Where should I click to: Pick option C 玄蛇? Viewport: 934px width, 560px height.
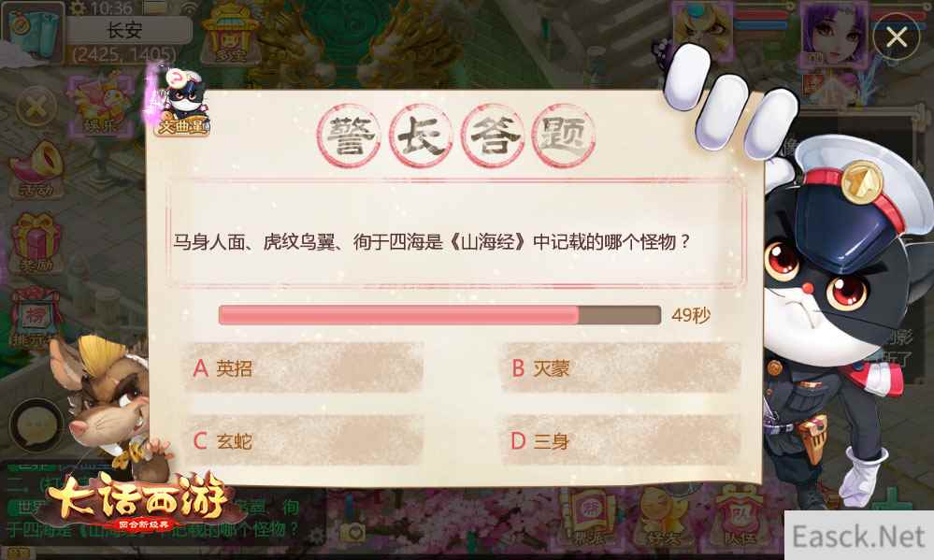(x=304, y=441)
